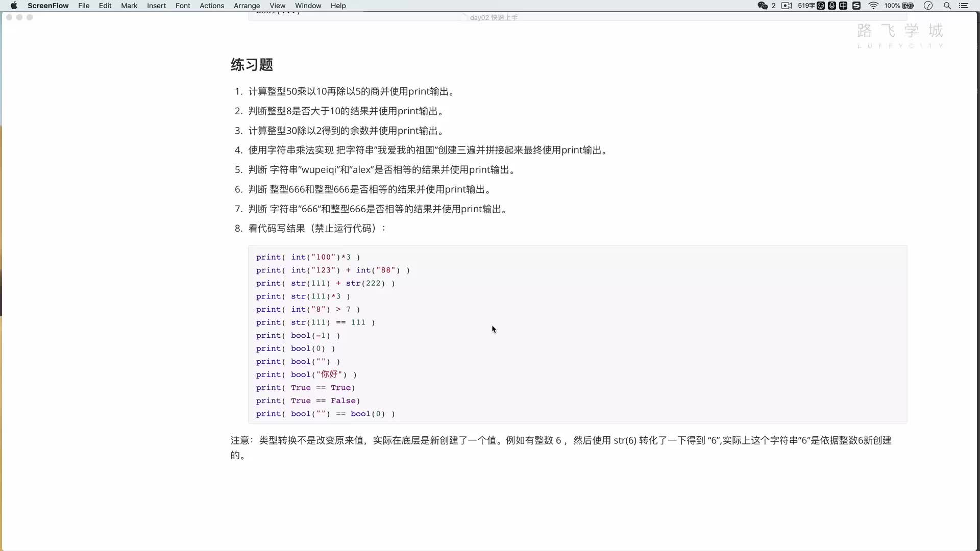Click the Sogou emoji face icon
980x551 pixels.
click(821, 6)
